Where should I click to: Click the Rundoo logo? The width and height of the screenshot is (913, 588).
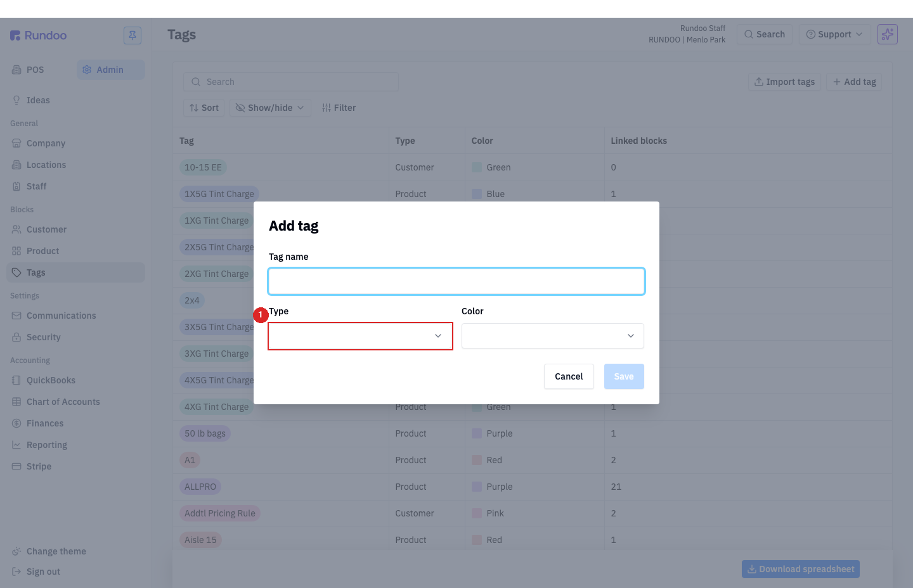38,35
